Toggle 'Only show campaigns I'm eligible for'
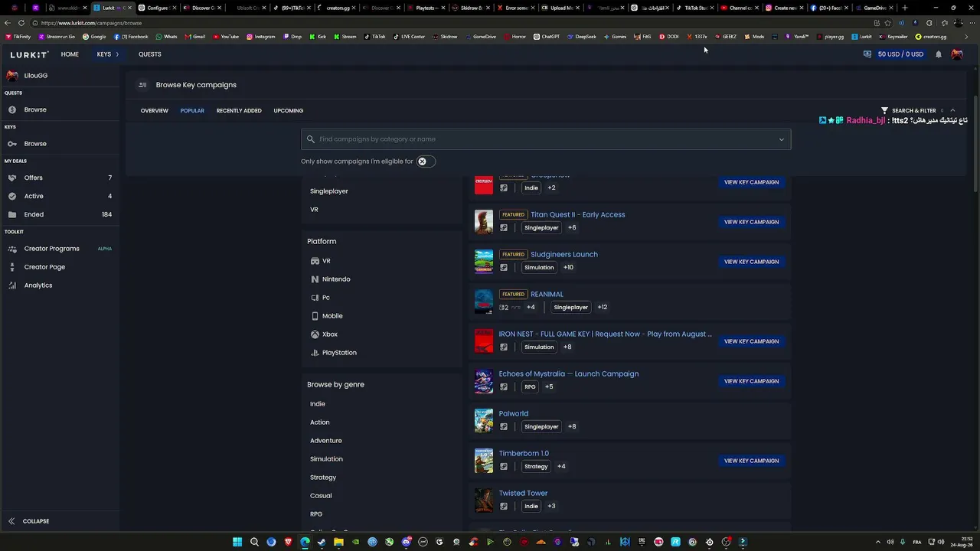Image resolution: width=980 pixels, height=551 pixels. (x=426, y=161)
